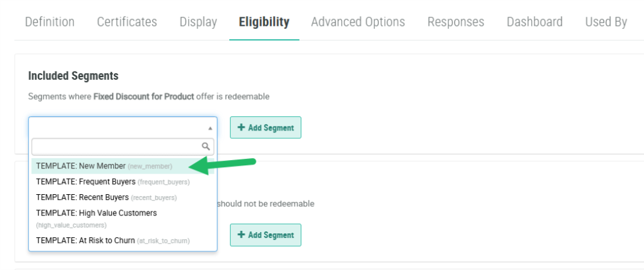Screen dimensions: 644x270
Task: Choose TEMPLATE: Frequent Buyers segment
Action: [x=112, y=182]
